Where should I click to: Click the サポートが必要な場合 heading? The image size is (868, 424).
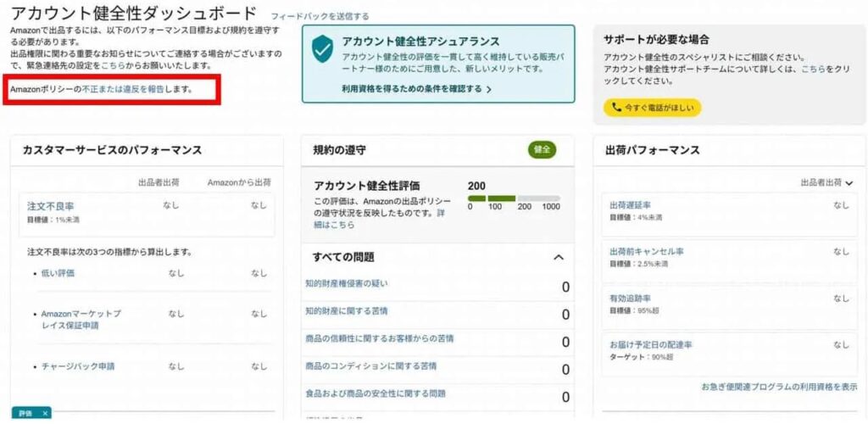click(x=657, y=39)
